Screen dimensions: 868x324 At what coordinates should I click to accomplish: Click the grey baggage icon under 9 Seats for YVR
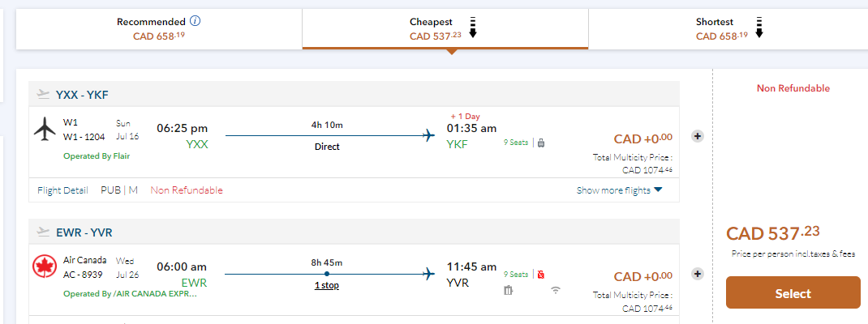click(509, 291)
